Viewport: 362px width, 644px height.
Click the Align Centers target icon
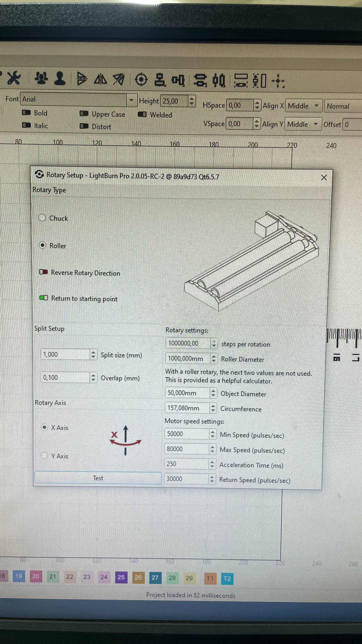pyautogui.click(x=141, y=80)
